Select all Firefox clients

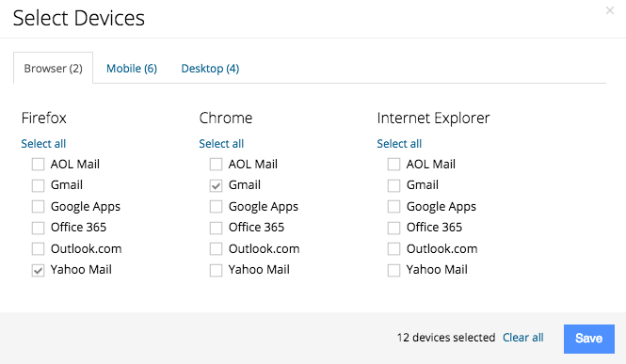tap(43, 144)
